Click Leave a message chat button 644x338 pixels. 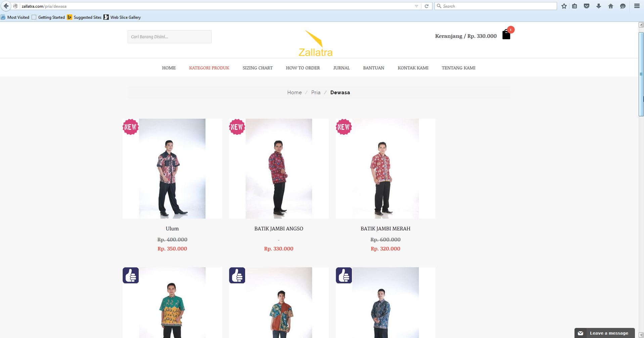point(604,333)
